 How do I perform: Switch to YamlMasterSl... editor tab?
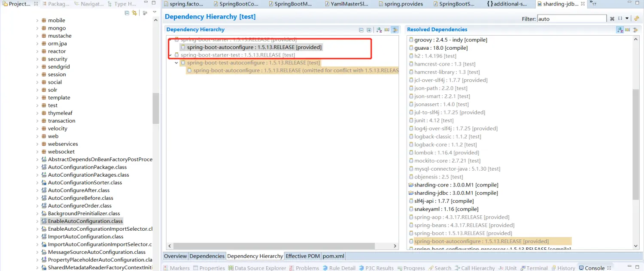[x=347, y=4]
